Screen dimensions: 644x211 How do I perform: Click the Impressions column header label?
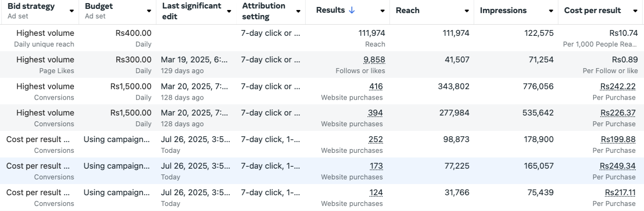503,10
